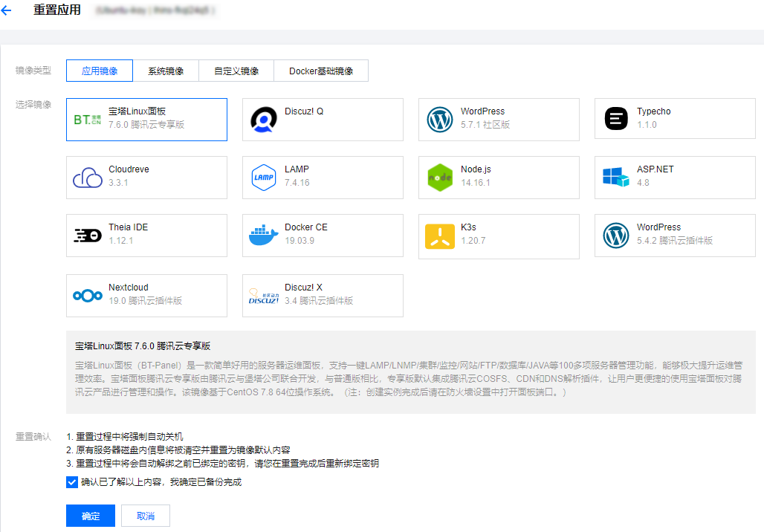Click the LAMP hexagon icon

point(264,178)
